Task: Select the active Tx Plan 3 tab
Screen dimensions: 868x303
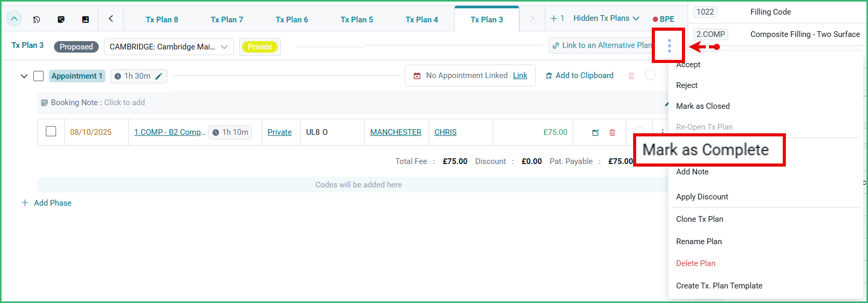Action: [x=486, y=19]
